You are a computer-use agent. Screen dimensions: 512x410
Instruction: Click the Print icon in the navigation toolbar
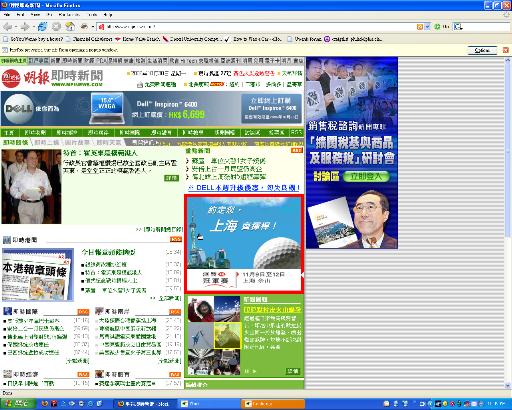(84, 27)
